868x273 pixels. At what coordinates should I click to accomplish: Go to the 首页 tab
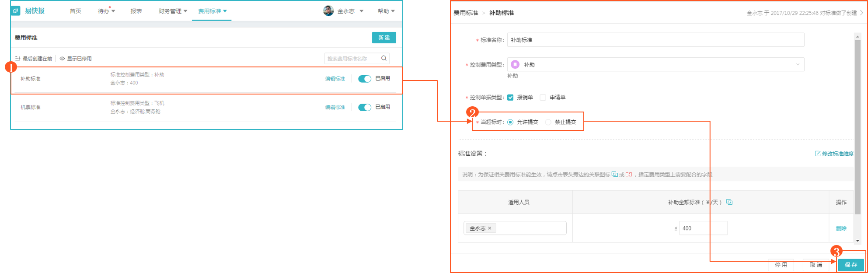coord(75,11)
